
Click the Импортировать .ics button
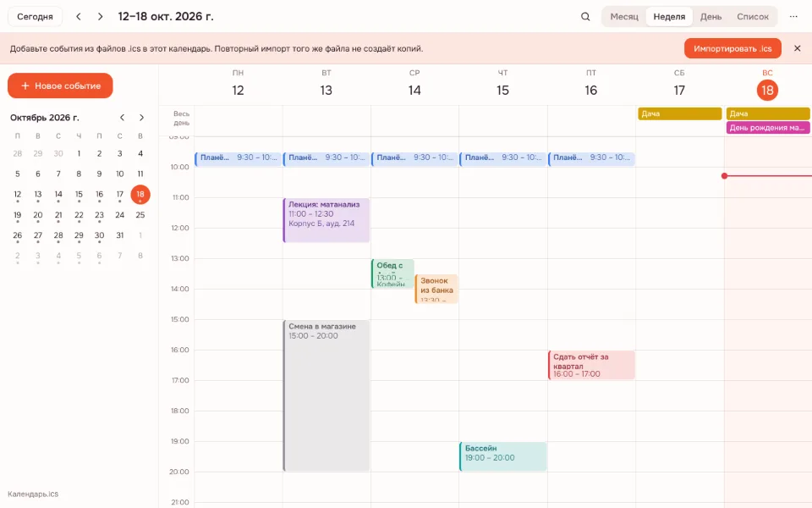(x=732, y=49)
